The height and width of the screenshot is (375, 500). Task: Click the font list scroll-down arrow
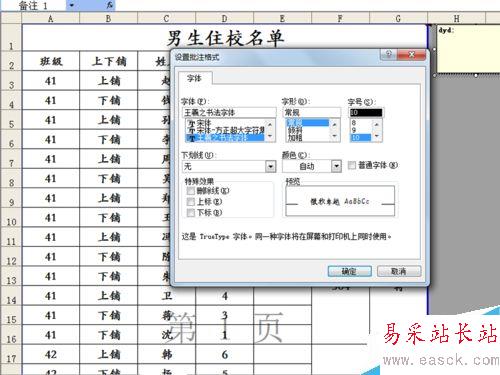[x=270, y=137]
